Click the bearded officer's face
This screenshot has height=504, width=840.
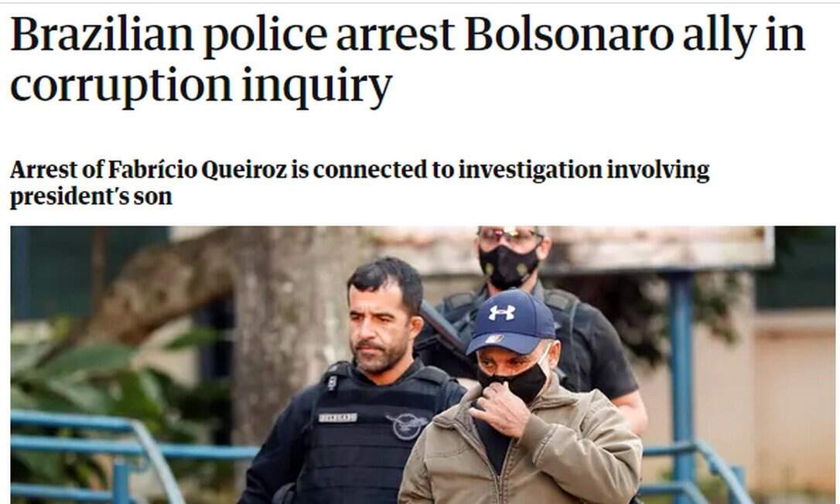pos(380,332)
